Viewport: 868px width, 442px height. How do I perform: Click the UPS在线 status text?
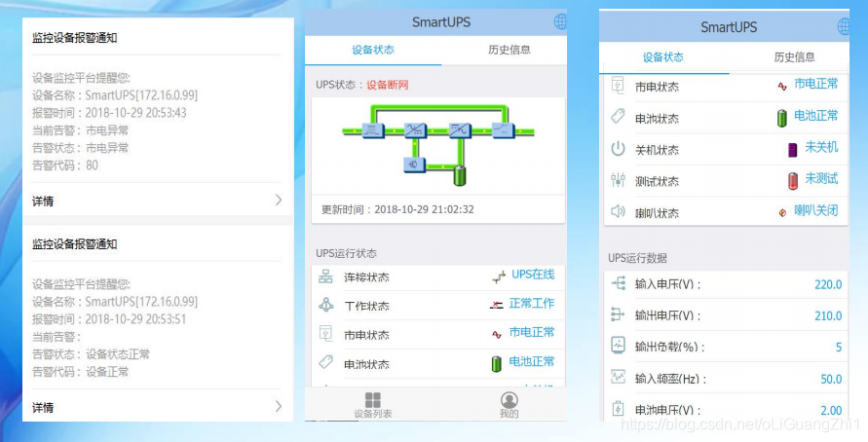click(x=533, y=275)
